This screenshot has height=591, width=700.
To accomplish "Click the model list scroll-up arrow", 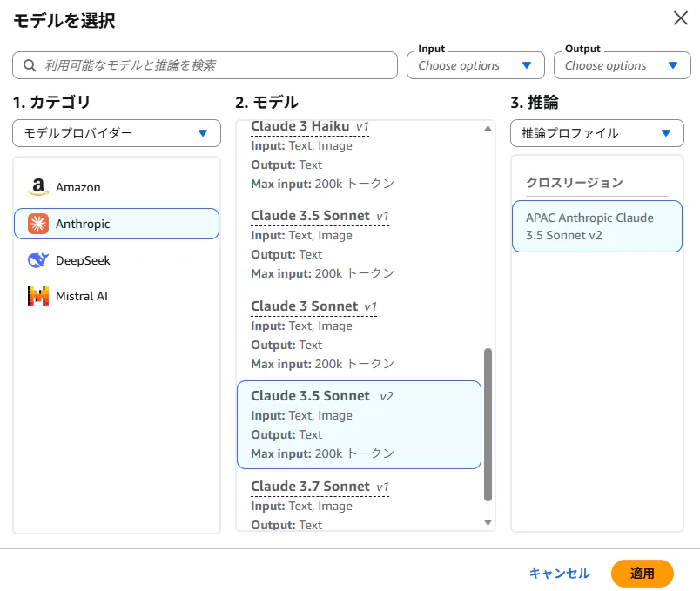I will (x=488, y=129).
